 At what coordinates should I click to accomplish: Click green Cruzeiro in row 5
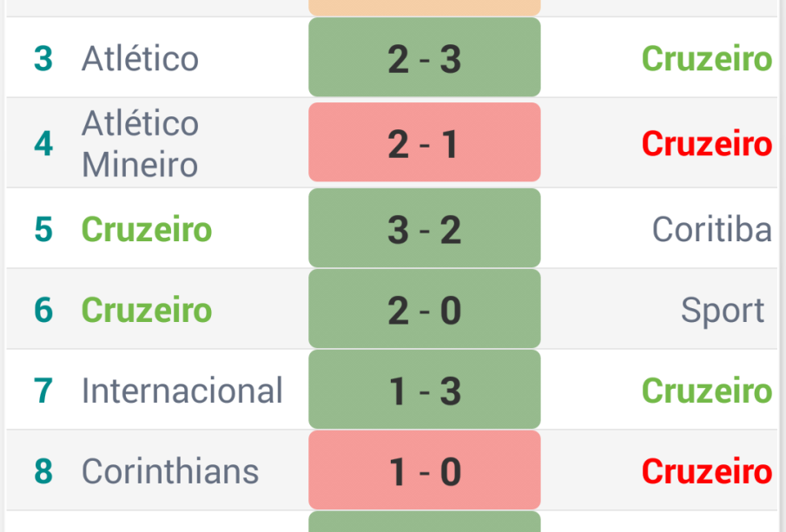(146, 229)
